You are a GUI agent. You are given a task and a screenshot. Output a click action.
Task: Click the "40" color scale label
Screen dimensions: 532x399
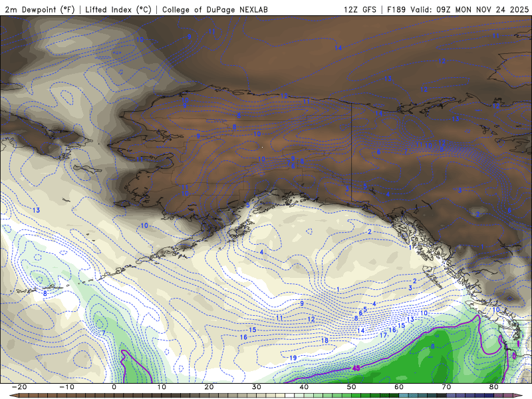304,387
